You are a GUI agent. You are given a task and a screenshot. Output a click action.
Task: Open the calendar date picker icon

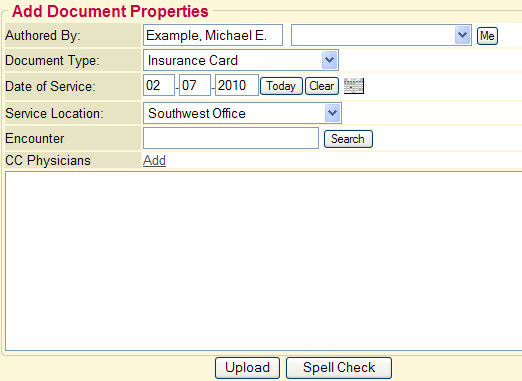[354, 86]
